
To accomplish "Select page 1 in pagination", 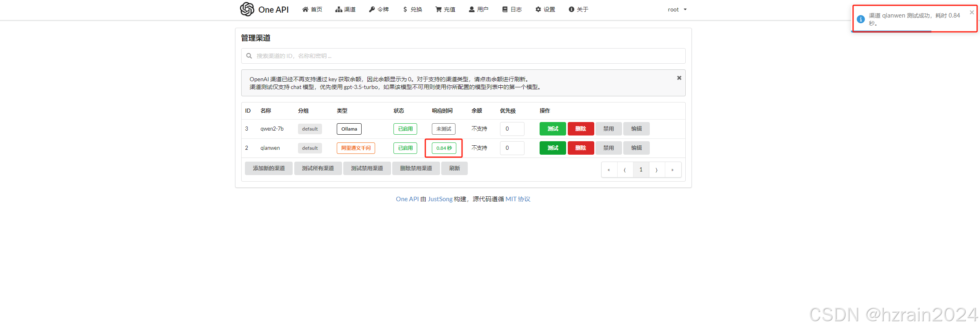I will (641, 170).
